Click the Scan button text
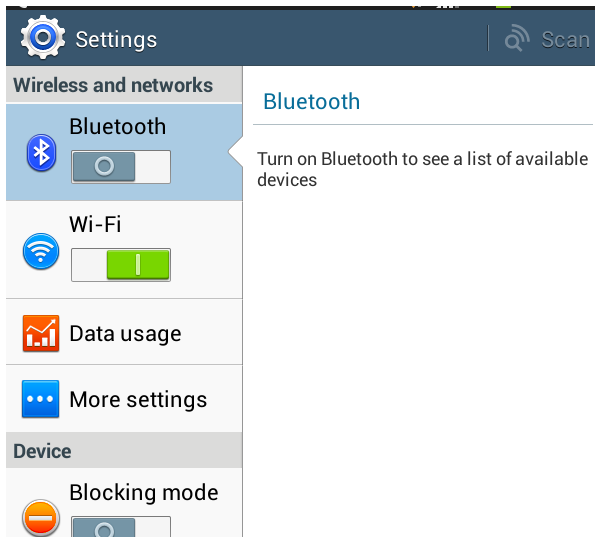 [x=565, y=39]
